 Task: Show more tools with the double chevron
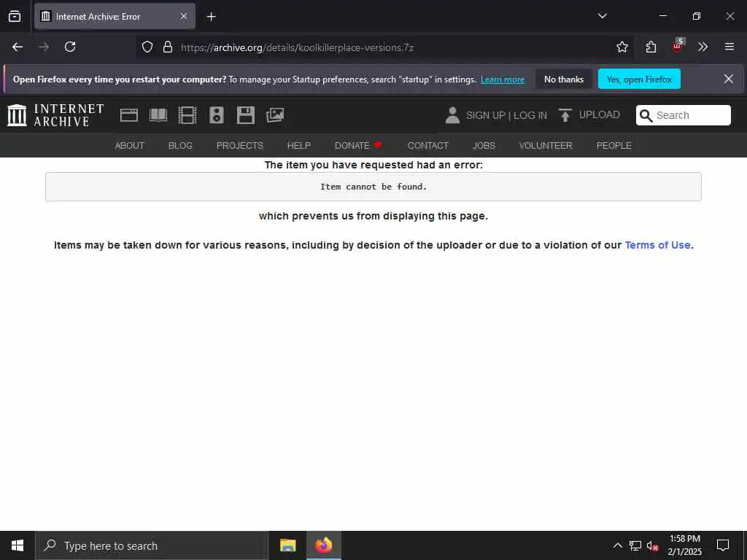703,47
